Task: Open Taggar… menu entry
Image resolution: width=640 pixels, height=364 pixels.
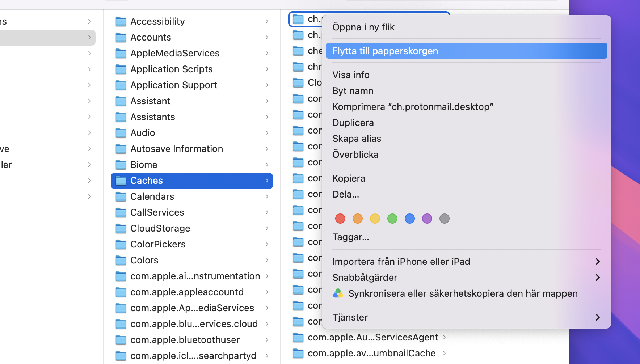Action: (x=467, y=237)
